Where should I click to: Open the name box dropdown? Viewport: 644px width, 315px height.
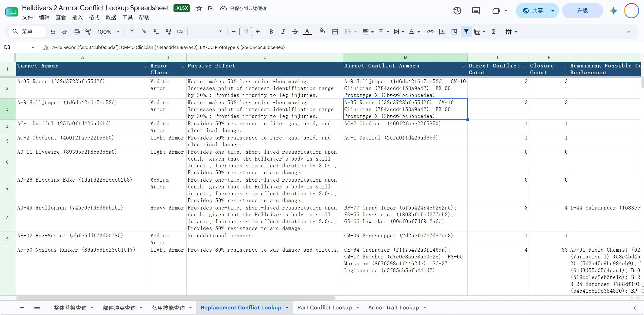[33, 47]
